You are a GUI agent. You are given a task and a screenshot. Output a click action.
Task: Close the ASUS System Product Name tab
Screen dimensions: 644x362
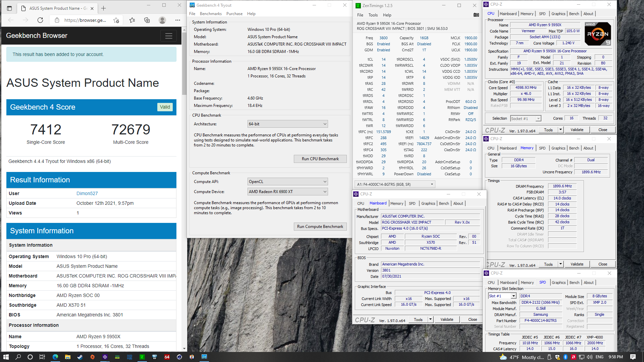click(x=92, y=8)
